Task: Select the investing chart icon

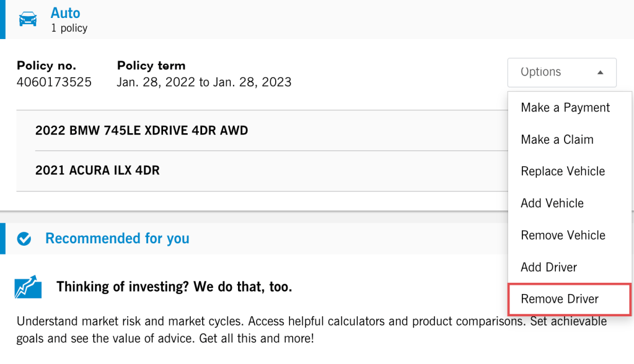Action: click(27, 287)
